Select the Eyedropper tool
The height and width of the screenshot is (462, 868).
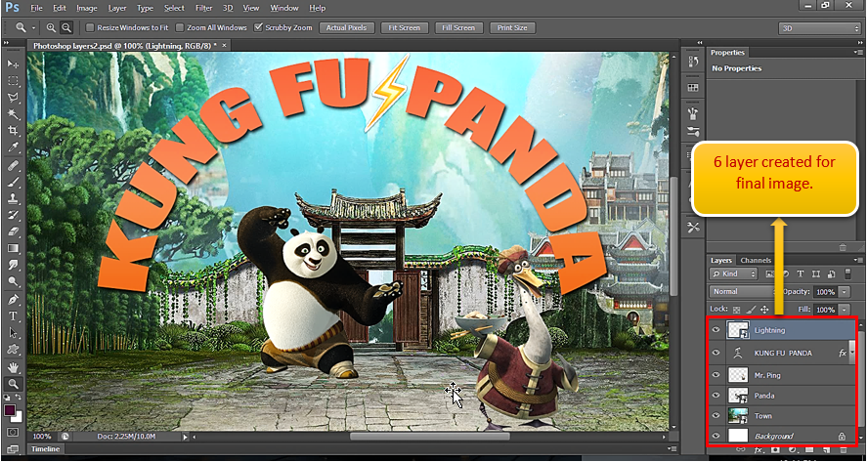[x=14, y=147]
